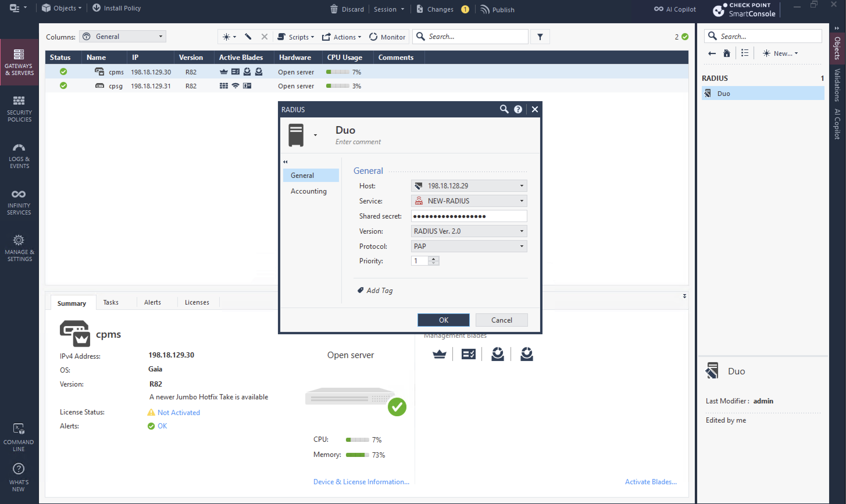Click the filter funnel icon
846x504 pixels.
pos(540,37)
